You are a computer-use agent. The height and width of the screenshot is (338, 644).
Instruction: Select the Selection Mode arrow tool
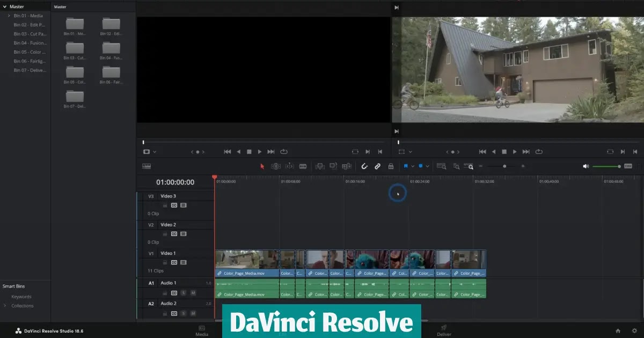(262, 166)
